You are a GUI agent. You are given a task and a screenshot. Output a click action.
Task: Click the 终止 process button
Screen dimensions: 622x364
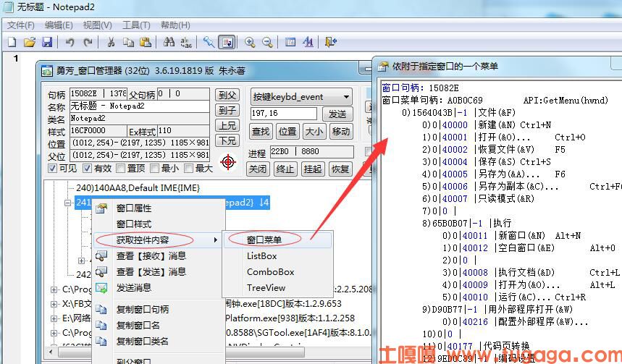(x=285, y=169)
